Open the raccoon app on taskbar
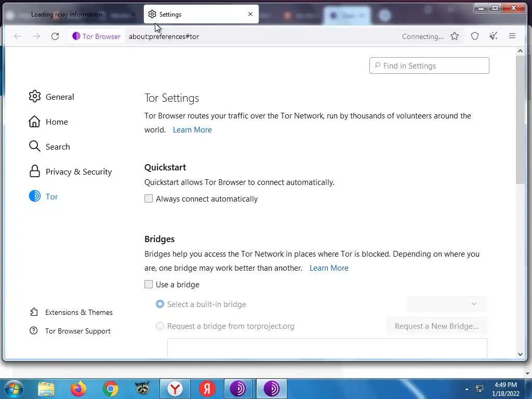 coord(142,388)
